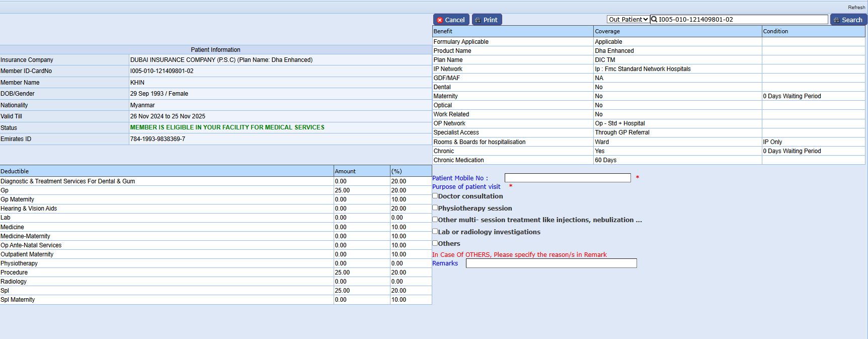Click the Deductible column header
This screenshot has height=339, width=868.
point(15,171)
